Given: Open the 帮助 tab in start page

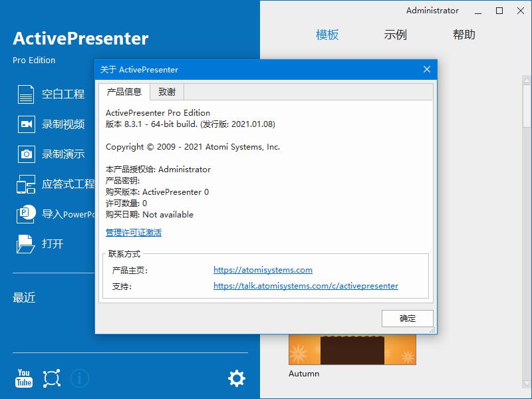Looking at the screenshot, I should (x=464, y=35).
